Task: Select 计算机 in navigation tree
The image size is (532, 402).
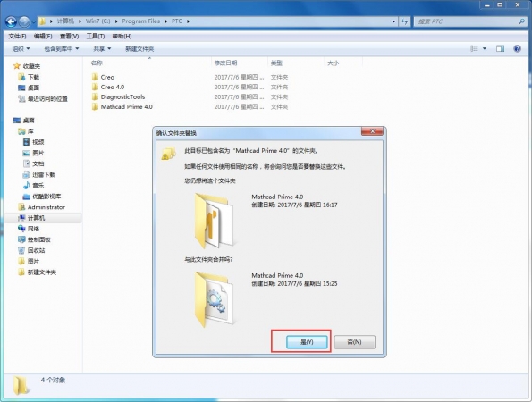Action: [36, 218]
